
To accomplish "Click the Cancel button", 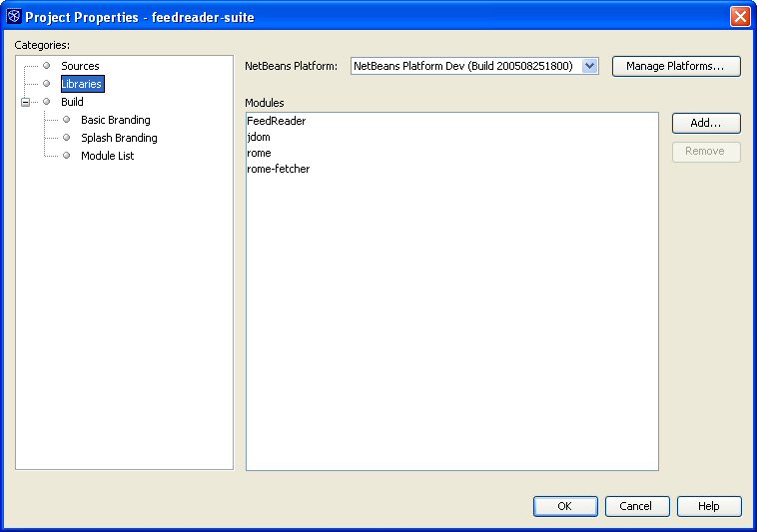I will tap(637, 506).
